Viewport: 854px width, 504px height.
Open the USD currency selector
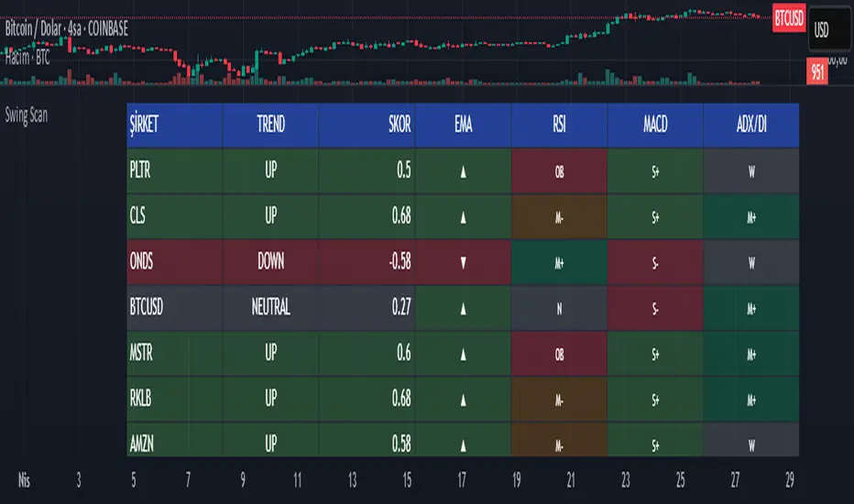point(829,29)
